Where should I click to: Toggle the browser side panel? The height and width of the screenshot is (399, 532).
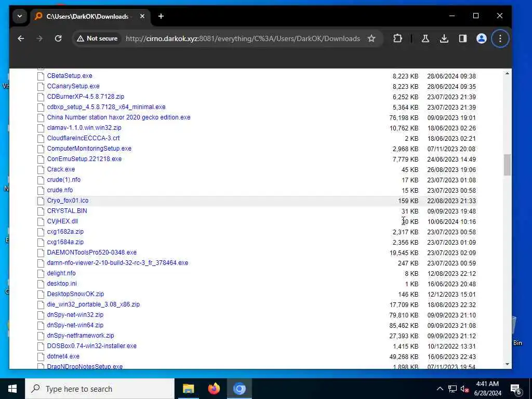(x=463, y=38)
